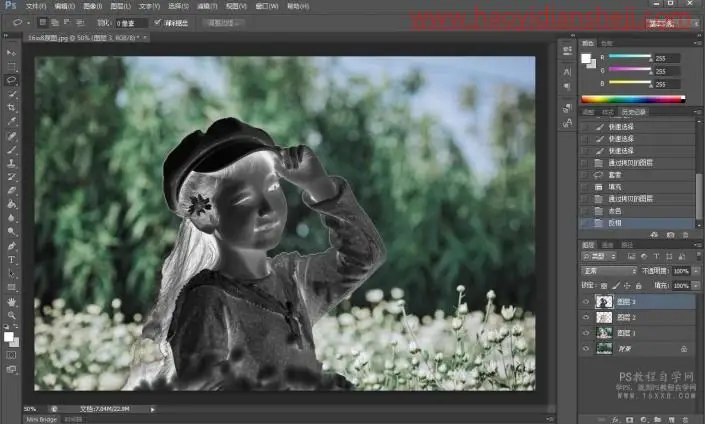Open the fill slider dropdown arrow

tap(696, 285)
